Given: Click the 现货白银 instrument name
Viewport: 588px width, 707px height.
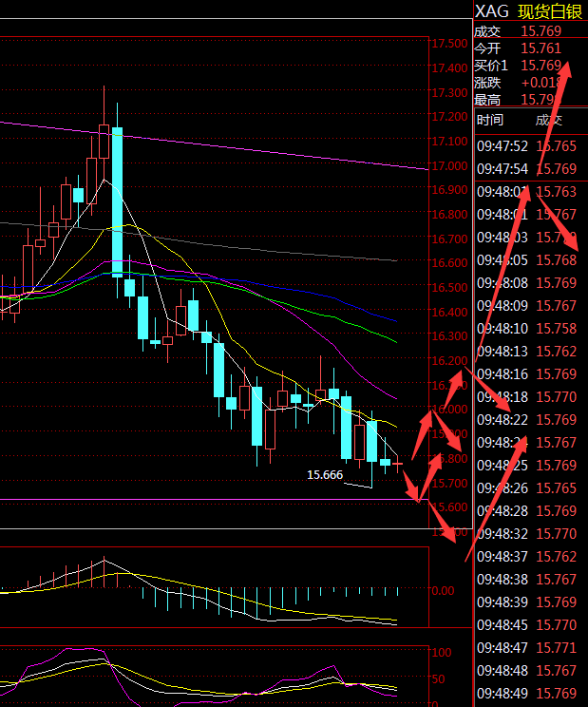Looking at the screenshot, I should [x=550, y=10].
